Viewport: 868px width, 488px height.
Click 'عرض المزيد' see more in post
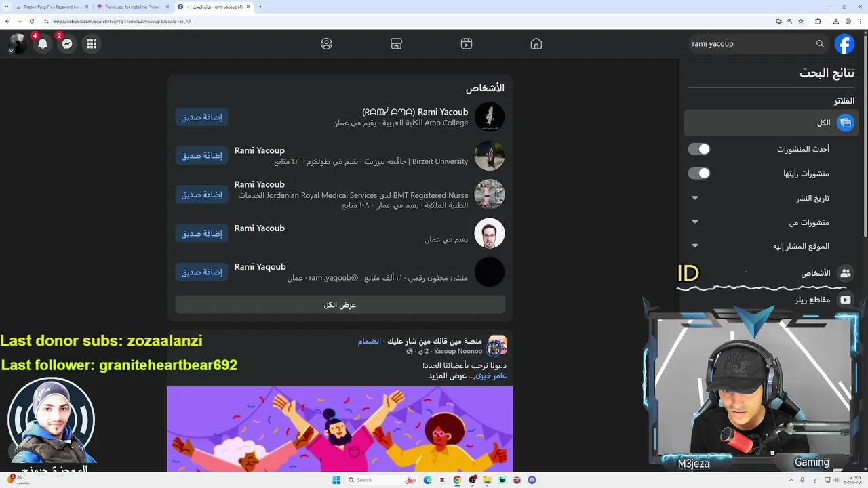point(447,375)
